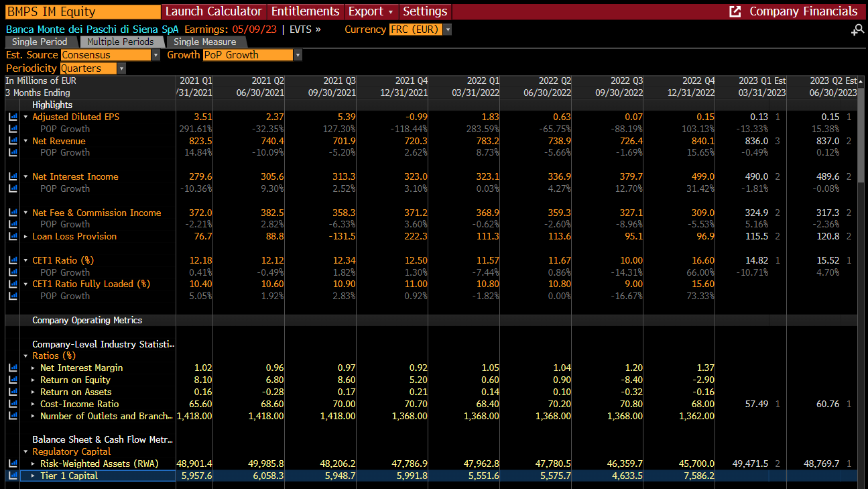The height and width of the screenshot is (489, 868).
Task: Open the Currency FRC (EUR) dropdown
Action: click(420, 30)
